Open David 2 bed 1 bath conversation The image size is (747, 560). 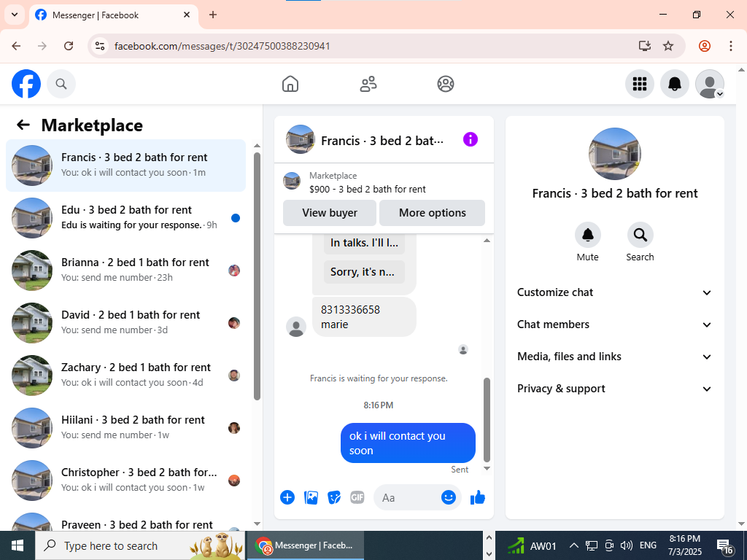125,322
